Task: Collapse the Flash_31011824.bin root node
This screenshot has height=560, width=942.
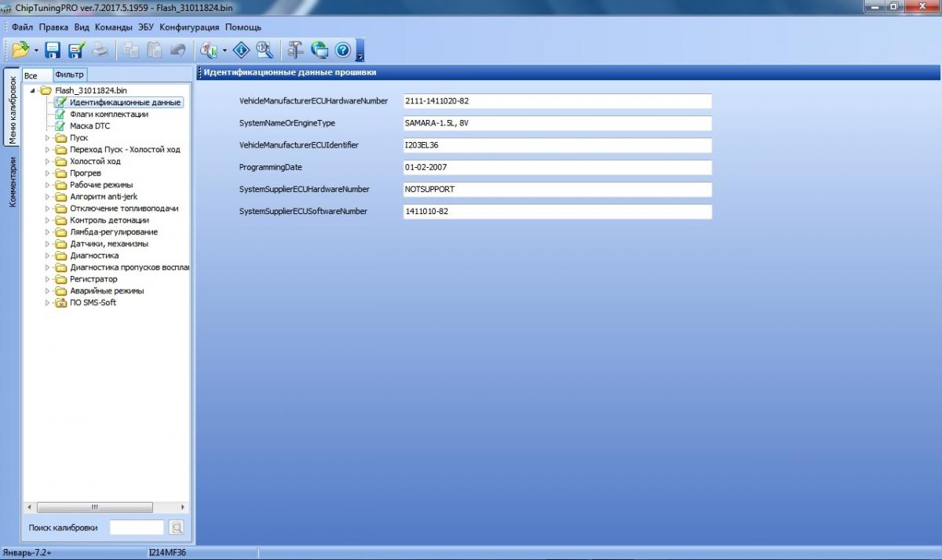Action: (x=32, y=91)
